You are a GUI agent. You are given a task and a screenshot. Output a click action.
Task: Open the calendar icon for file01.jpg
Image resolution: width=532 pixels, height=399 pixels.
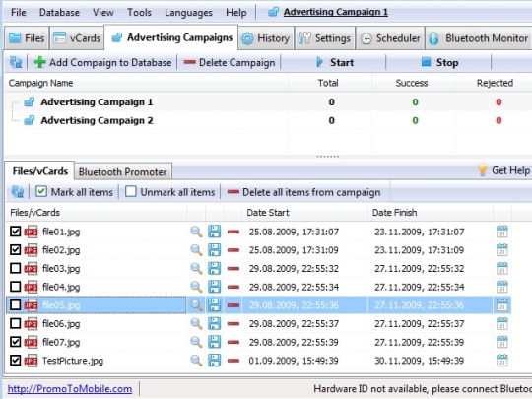(502, 232)
